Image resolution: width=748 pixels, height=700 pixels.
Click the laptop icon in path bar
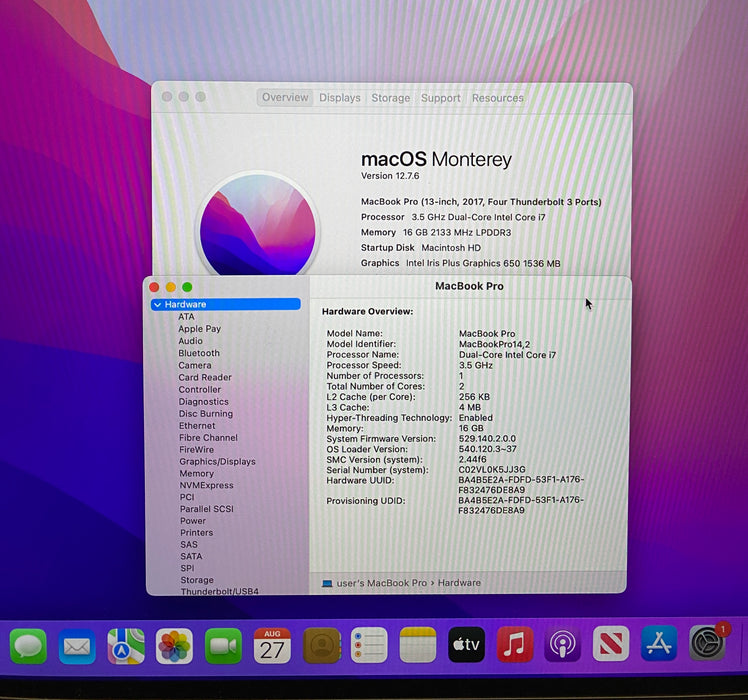327,583
